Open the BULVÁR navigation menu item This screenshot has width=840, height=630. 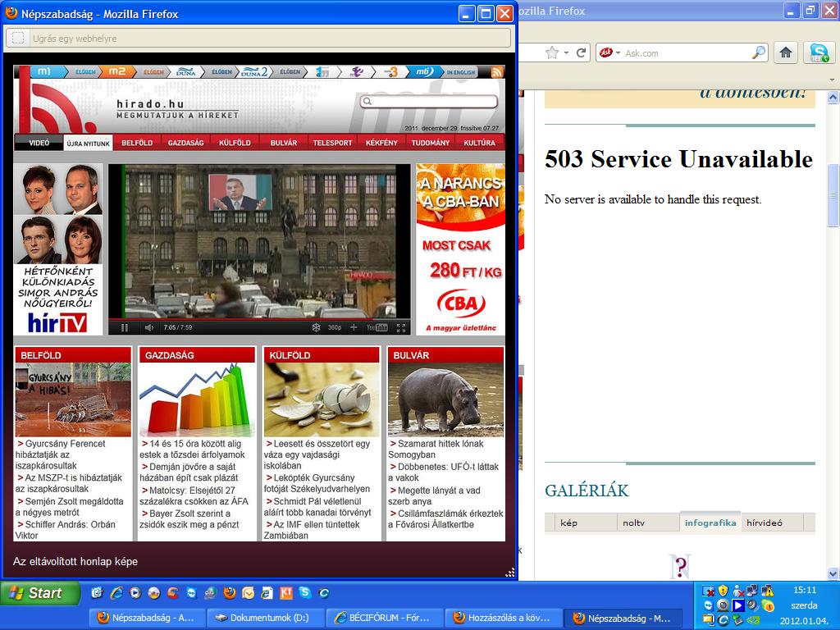tap(283, 143)
